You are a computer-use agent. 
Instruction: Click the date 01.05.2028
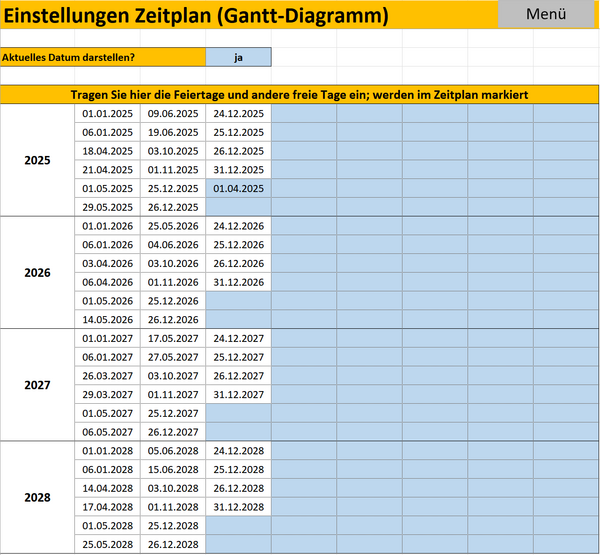coord(108,526)
